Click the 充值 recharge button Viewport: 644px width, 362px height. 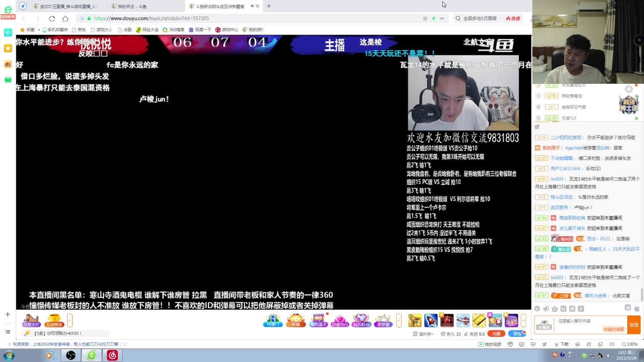pos(496,334)
